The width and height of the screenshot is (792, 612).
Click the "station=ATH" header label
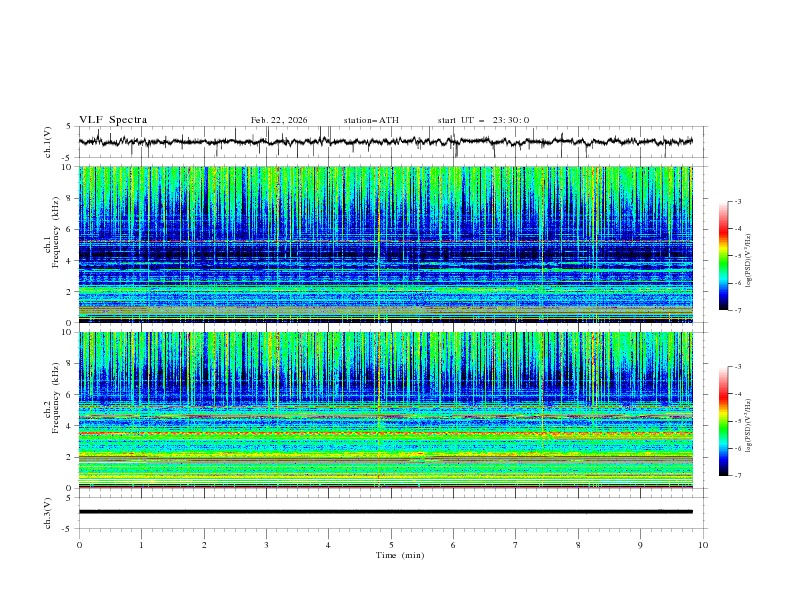371,120
